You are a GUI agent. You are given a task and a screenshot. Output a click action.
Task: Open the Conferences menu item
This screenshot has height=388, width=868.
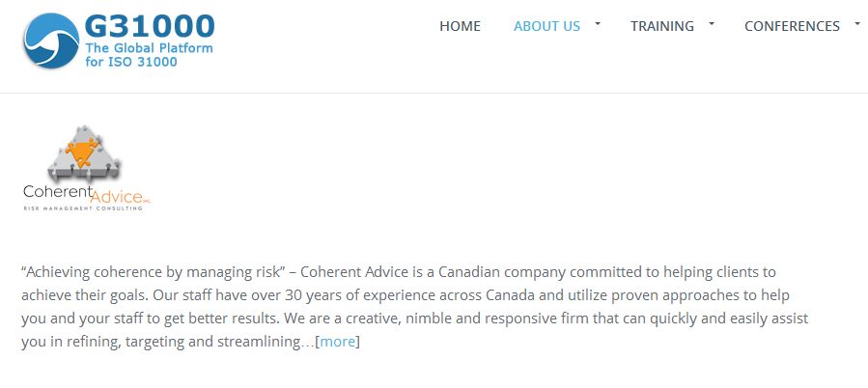tap(792, 26)
